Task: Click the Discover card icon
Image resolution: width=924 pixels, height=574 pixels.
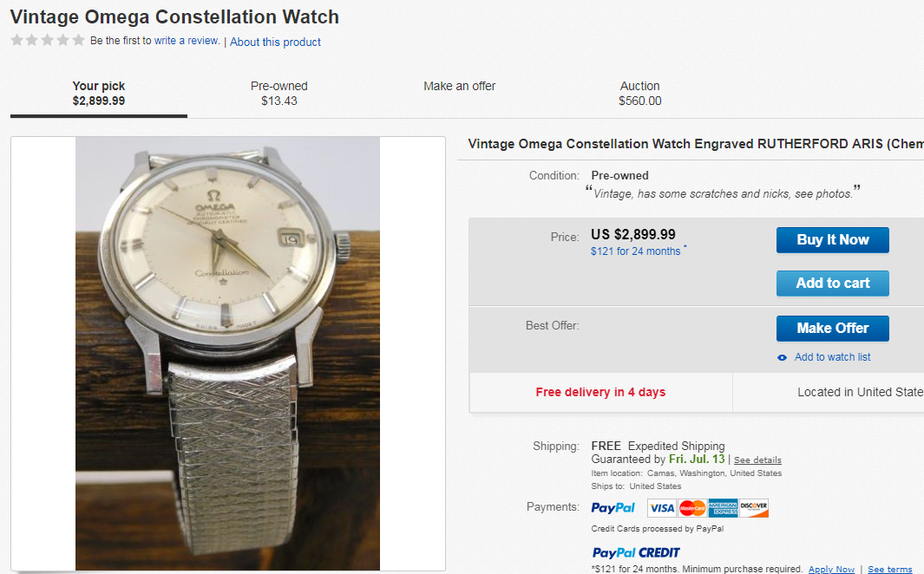Action: (754, 508)
